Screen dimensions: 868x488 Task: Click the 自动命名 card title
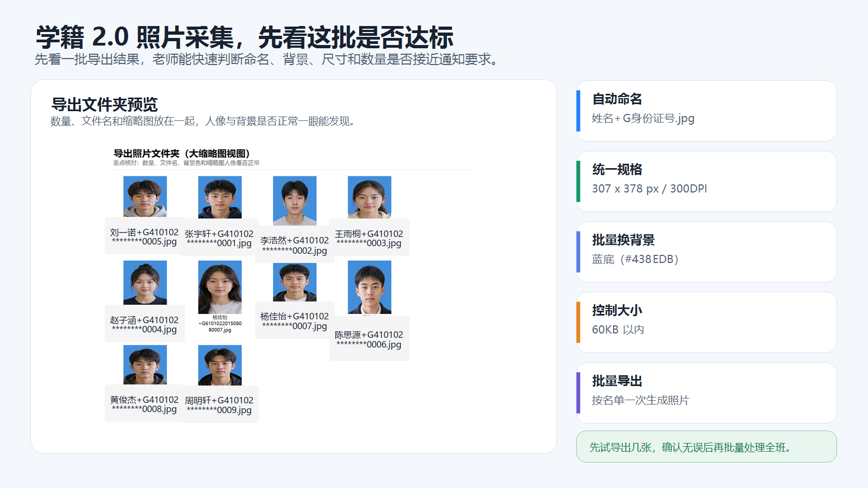pos(617,99)
